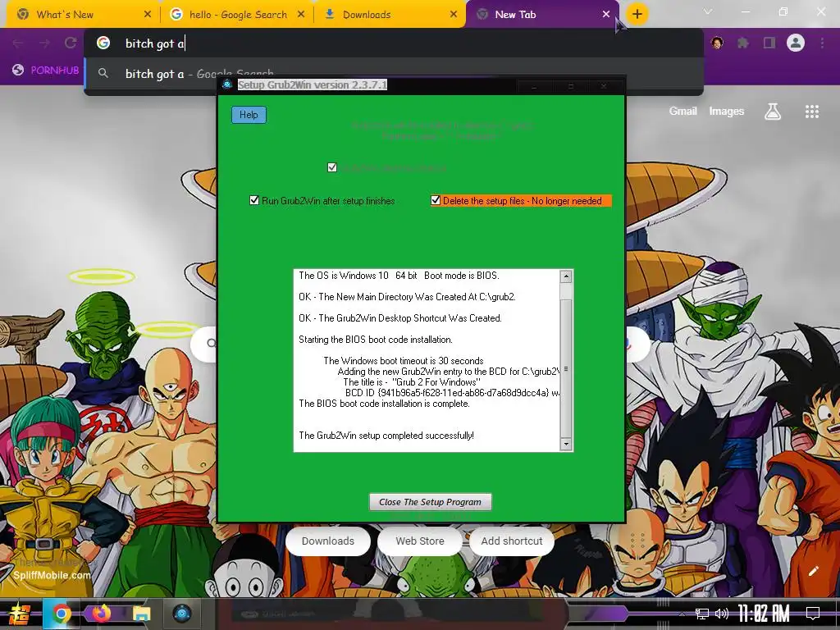Click 'The BIOS boot code installation is complete.' line
Image resolution: width=840 pixels, height=630 pixels.
[384, 404]
